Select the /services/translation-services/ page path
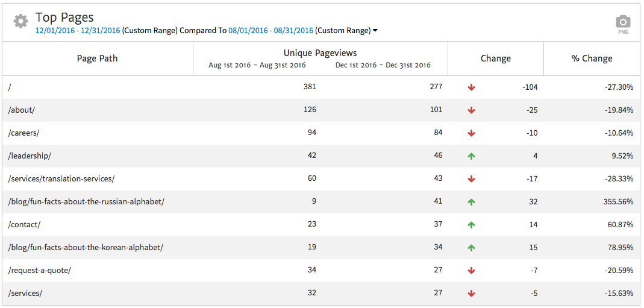Viewport: 644px width, 308px height. pyautogui.click(x=61, y=179)
